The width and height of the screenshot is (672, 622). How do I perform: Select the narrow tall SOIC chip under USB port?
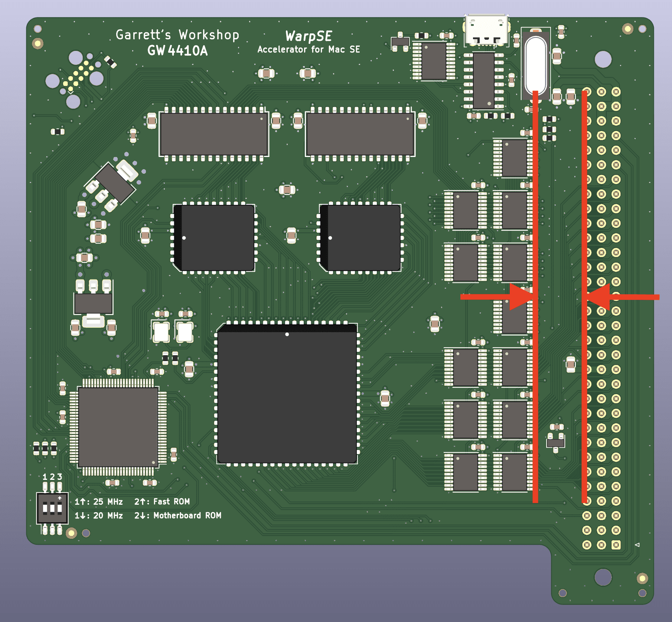[x=484, y=81]
